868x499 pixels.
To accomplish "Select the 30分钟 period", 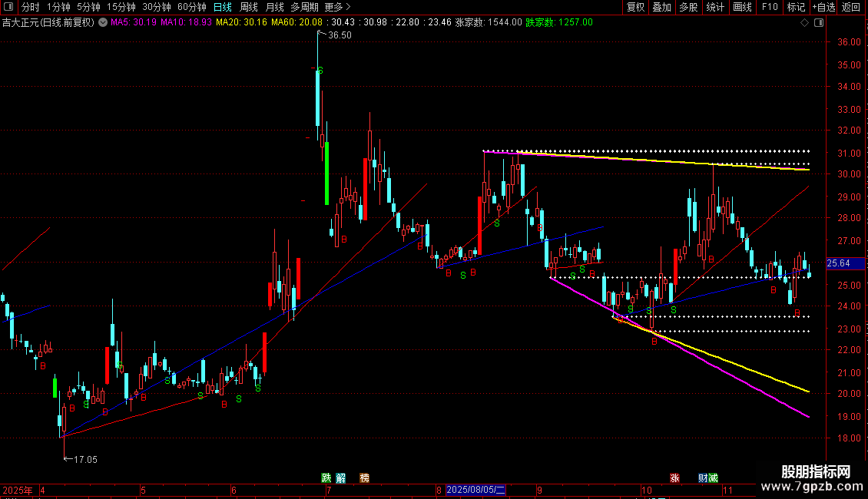I will point(156,7).
